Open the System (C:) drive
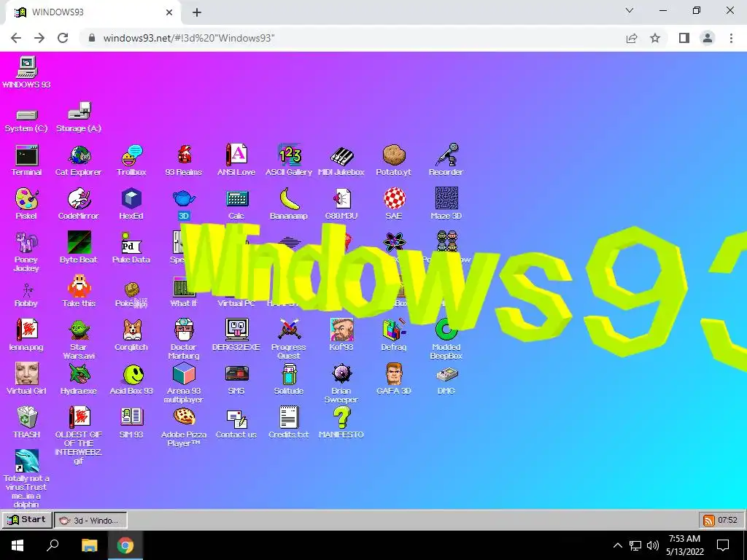This screenshot has width=747, height=560. pyautogui.click(x=27, y=114)
